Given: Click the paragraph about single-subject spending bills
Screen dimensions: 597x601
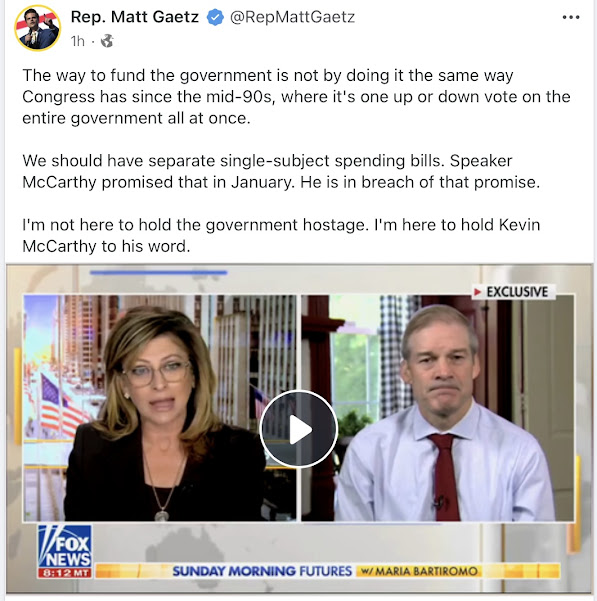Looking at the screenshot, I should pos(281,171).
